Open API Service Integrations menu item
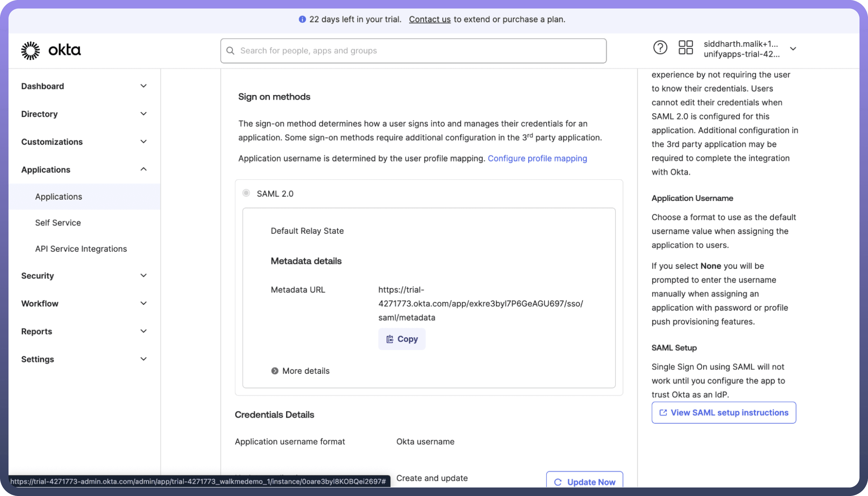Viewport: 868px width, 496px height. pos(81,249)
